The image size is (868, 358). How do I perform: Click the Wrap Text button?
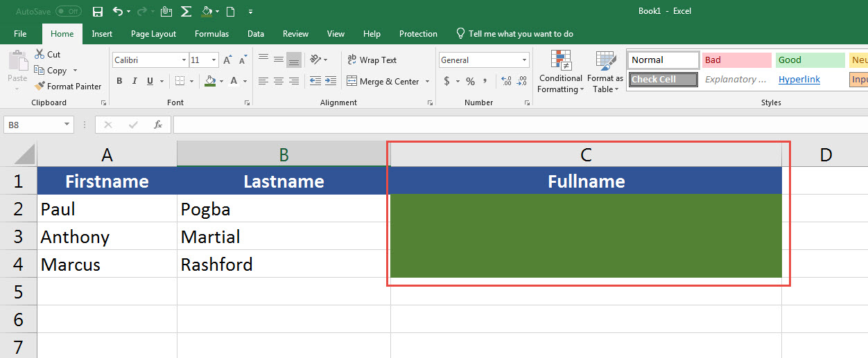point(372,60)
